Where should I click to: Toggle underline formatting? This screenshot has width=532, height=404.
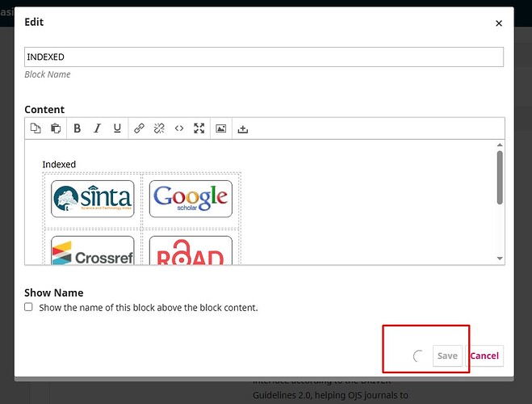point(118,128)
